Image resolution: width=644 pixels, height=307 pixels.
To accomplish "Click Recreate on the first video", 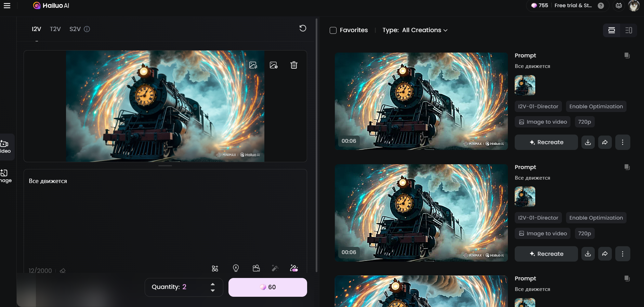I will coord(546,142).
